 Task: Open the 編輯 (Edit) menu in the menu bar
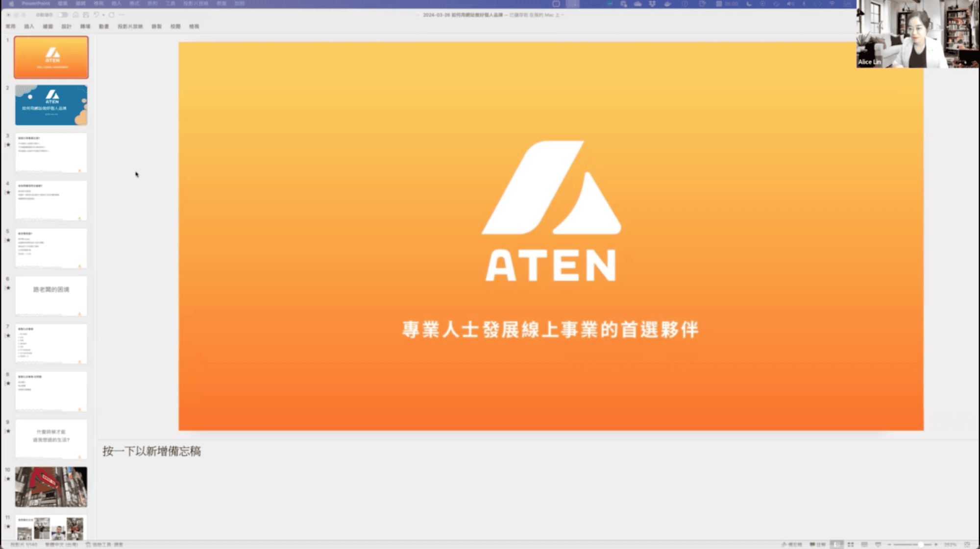tap(80, 3)
